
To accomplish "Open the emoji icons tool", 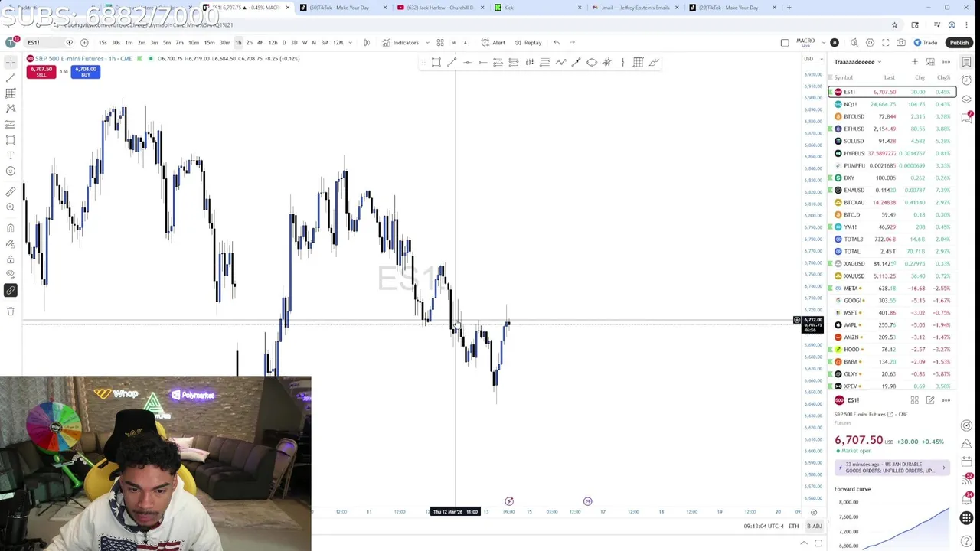I will coord(11,171).
